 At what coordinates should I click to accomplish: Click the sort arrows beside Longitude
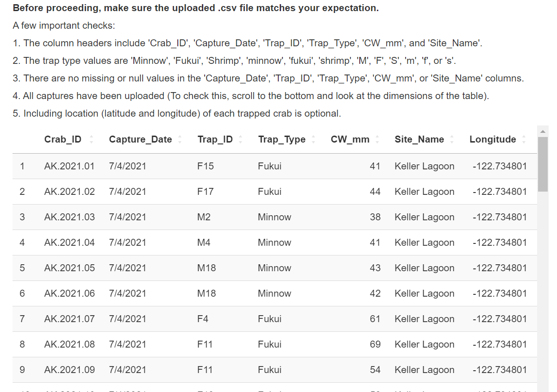point(524,139)
